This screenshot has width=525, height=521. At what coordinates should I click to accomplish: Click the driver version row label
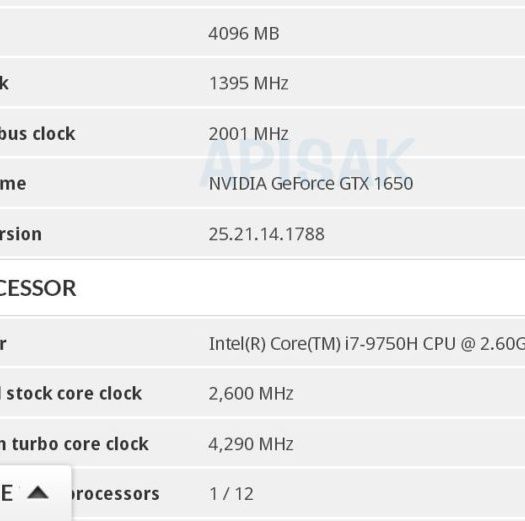[x=21, y=234]
